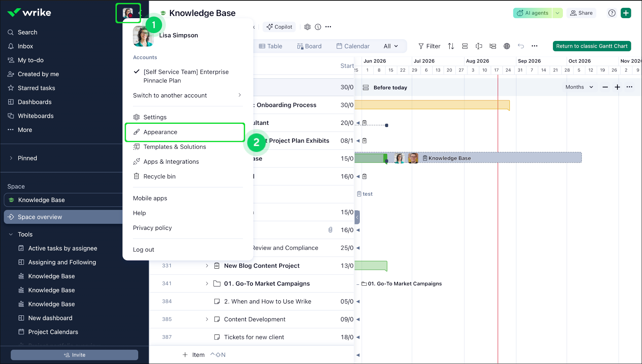Click the AI agents button
642x364 pixels.
(x=533, y=13)
